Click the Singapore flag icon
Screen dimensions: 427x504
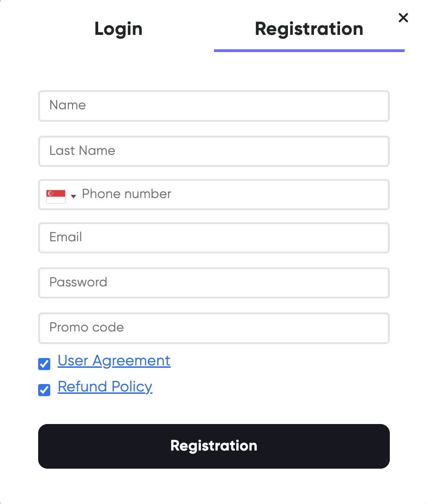pyautogui.click(x=56, y=196)
